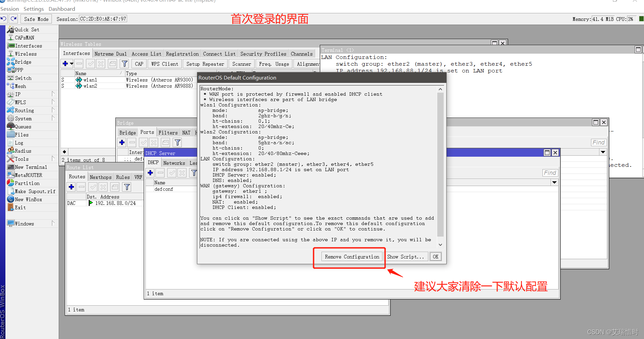Open Dashboard menu
This screenshot has width=644, height=339.
[x=62, y=9]
